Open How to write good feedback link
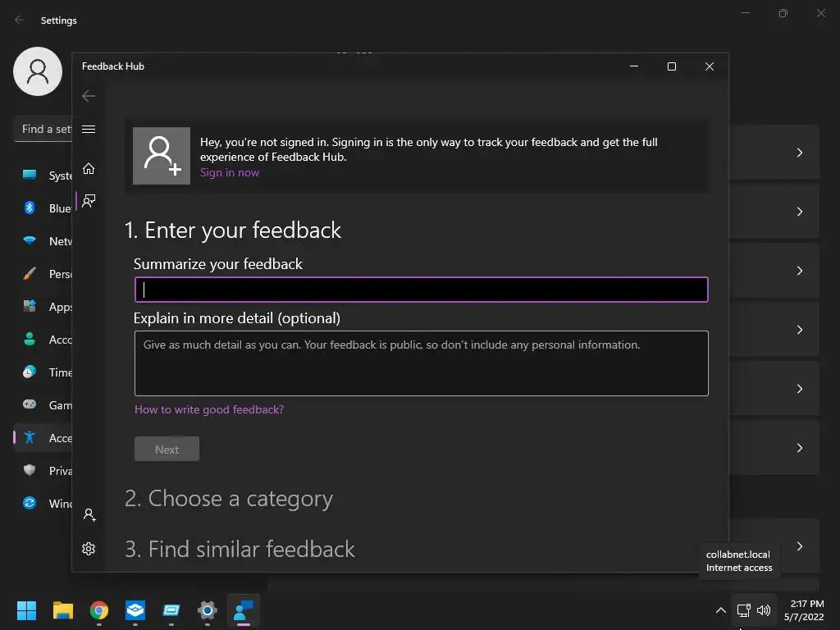The height and width of the screenshot is (630, 840). [209, 409]
